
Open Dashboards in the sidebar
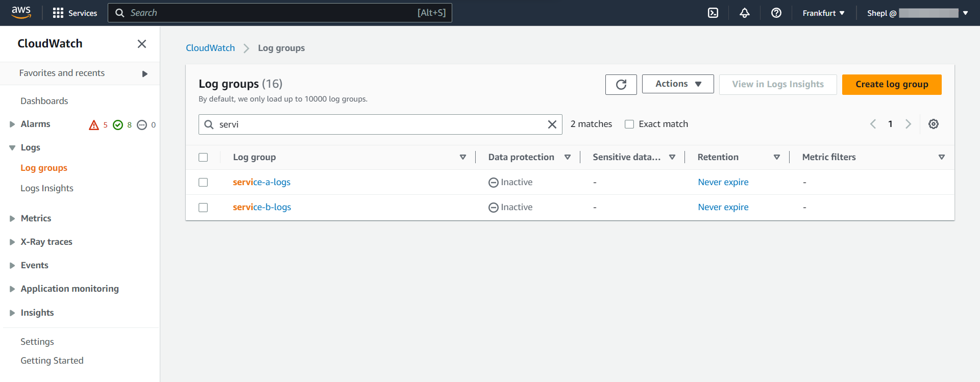(x=44, y=101)
